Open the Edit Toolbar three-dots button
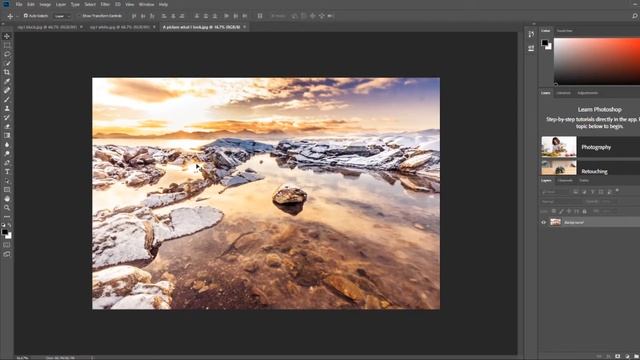 (x=7, y=216)
